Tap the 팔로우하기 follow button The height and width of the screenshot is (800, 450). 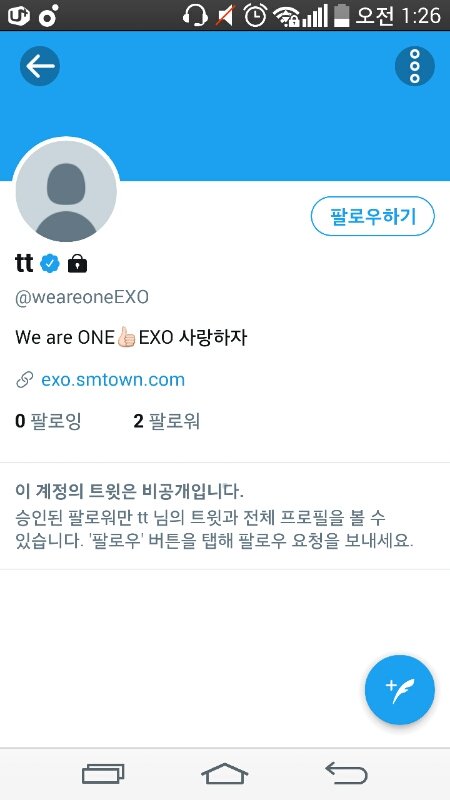(372, 216)
